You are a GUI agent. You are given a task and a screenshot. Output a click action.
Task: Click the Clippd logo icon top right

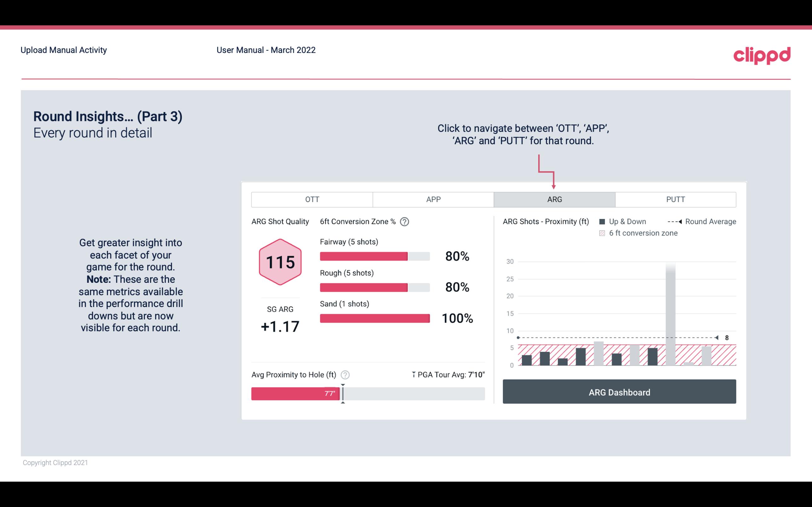tap(762, 55)
